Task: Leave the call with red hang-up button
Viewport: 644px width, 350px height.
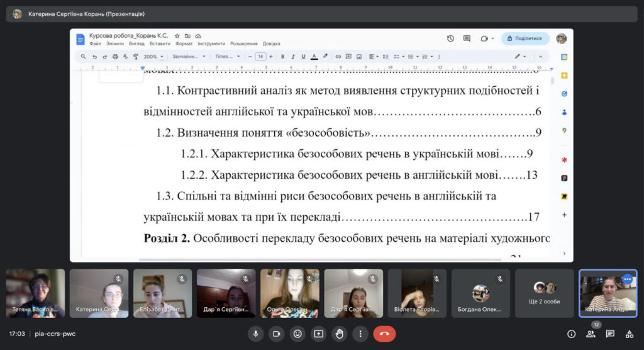Action: (384, 334)
